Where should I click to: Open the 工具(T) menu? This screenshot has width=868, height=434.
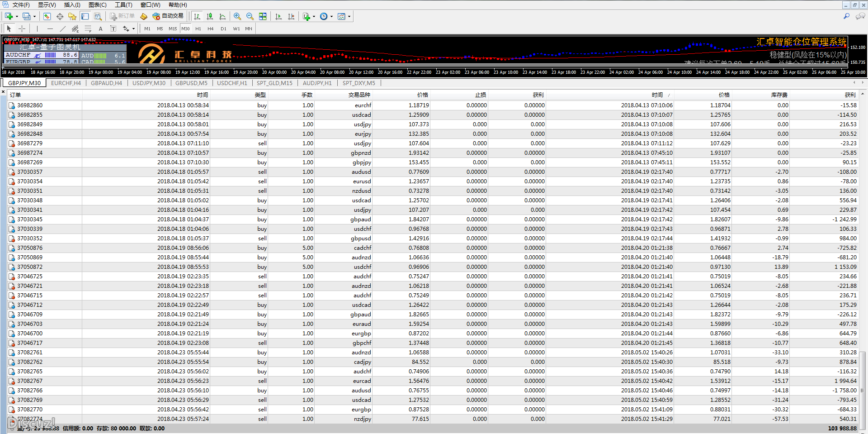click(x=123, y=5)
